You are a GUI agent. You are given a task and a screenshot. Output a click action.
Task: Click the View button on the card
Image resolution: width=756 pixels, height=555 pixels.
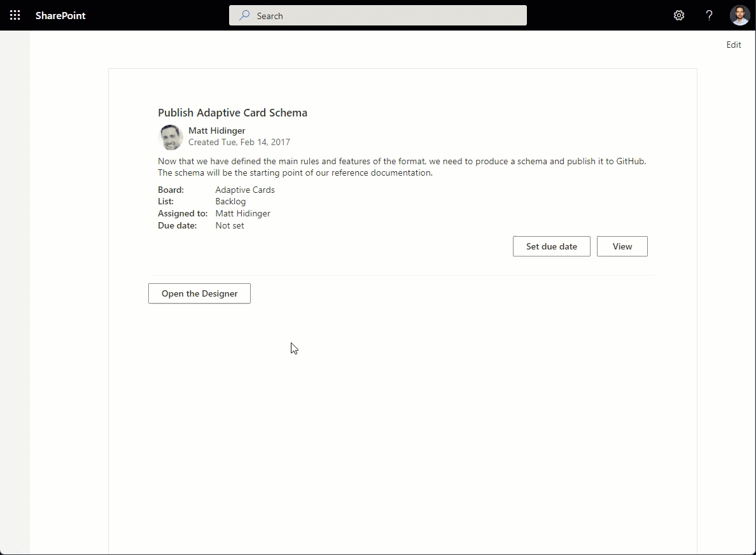pos(622,246)
